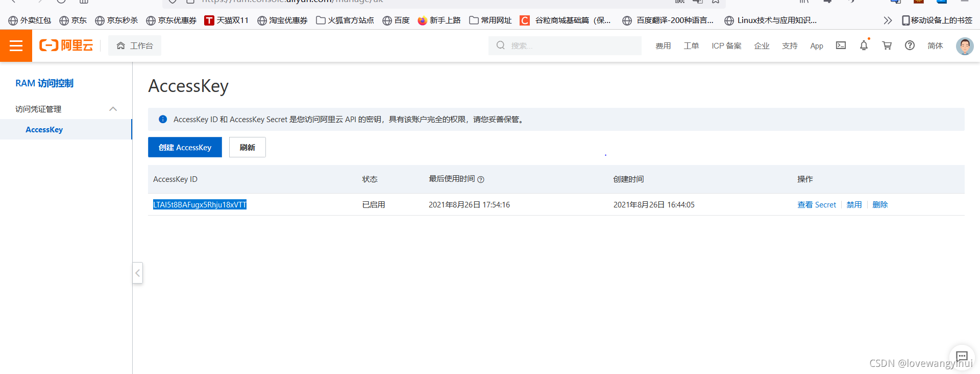This screenshot has height=374, width=980.
Task: Open the 工作台 workbench home
Action: [135, 45]
